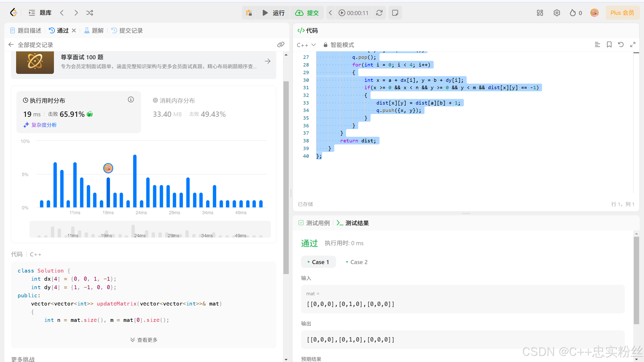Click the avatar marker on chart

[x=108, y=168]
